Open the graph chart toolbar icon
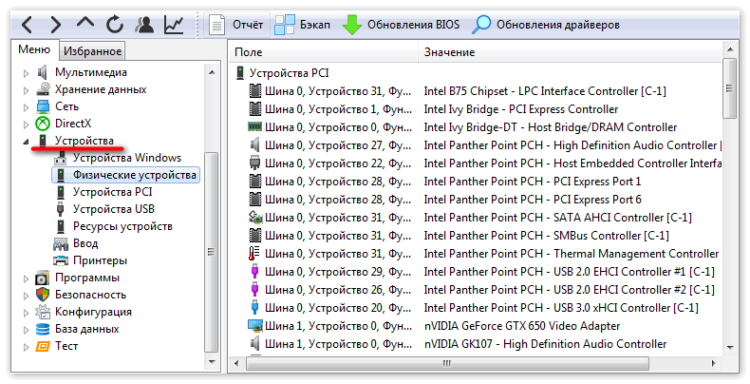 pyautogui.click(x=174, y=24)
